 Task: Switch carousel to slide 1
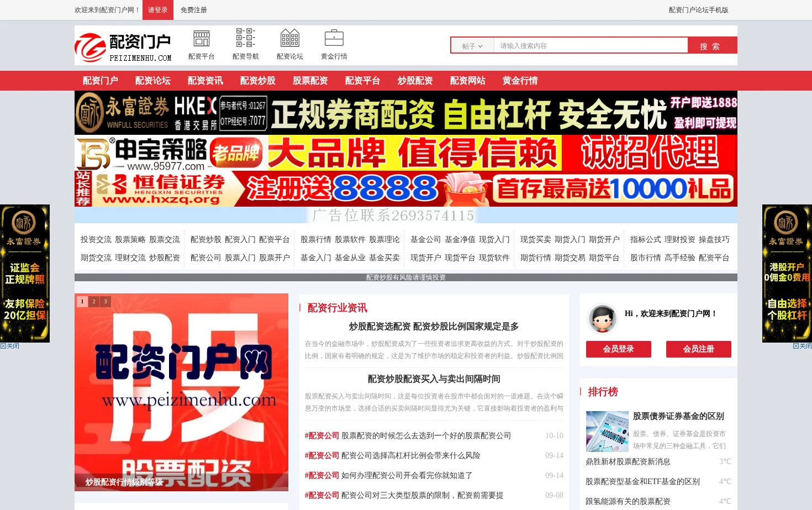pos(82,301)
